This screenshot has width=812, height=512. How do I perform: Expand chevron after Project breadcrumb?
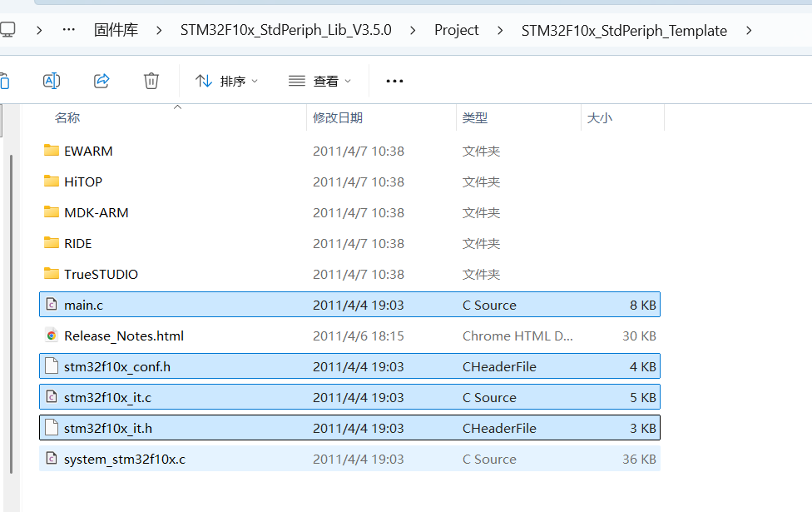(500, 31)
